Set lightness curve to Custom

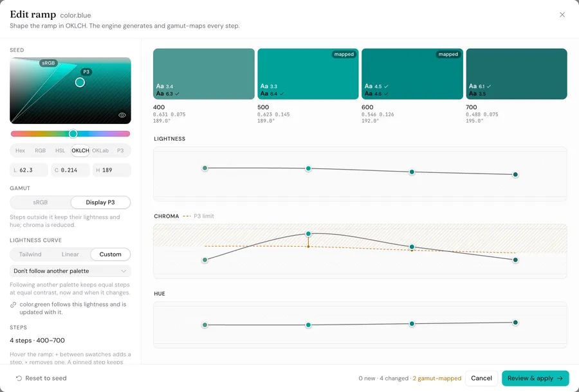(x=110, y=254)
